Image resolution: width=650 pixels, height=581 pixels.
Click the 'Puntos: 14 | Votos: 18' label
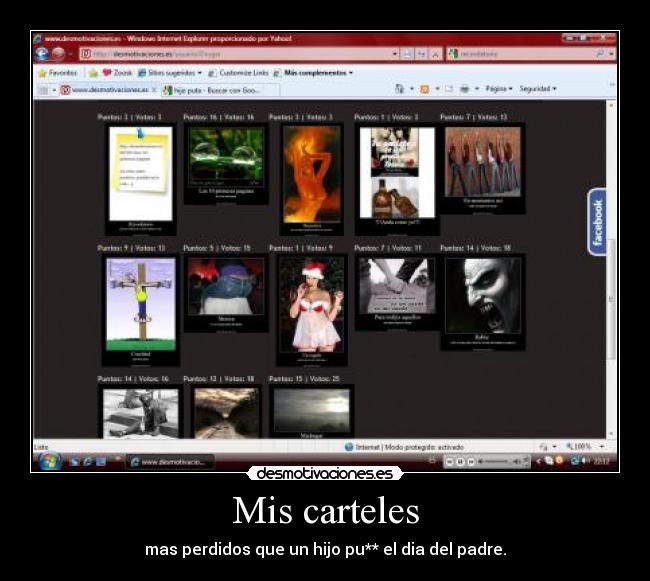point(475,248)
